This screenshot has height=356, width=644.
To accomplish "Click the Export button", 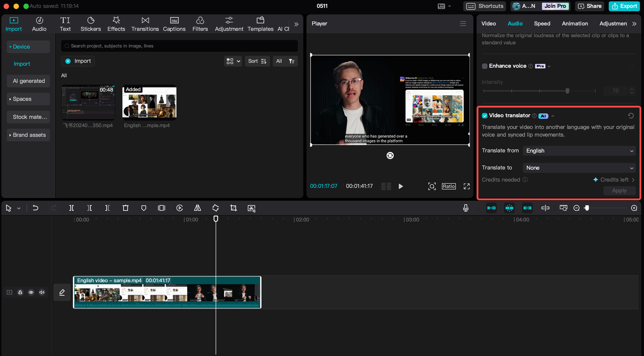I will (x=624, y=6).
